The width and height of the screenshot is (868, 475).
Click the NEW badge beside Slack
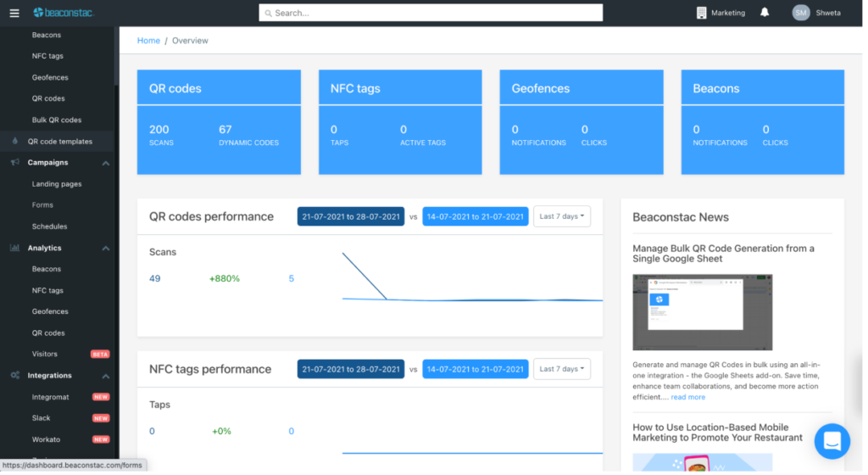[x=101, y=419]
